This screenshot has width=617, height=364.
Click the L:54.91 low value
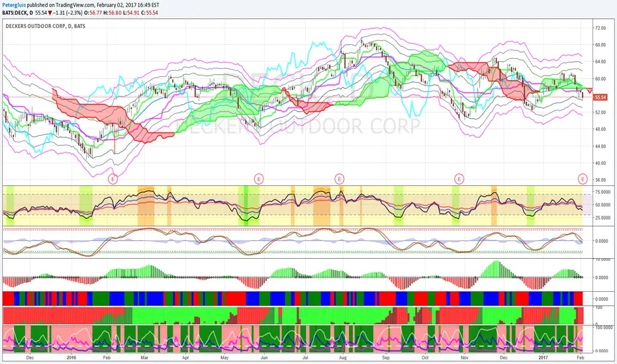coord(132,13)
